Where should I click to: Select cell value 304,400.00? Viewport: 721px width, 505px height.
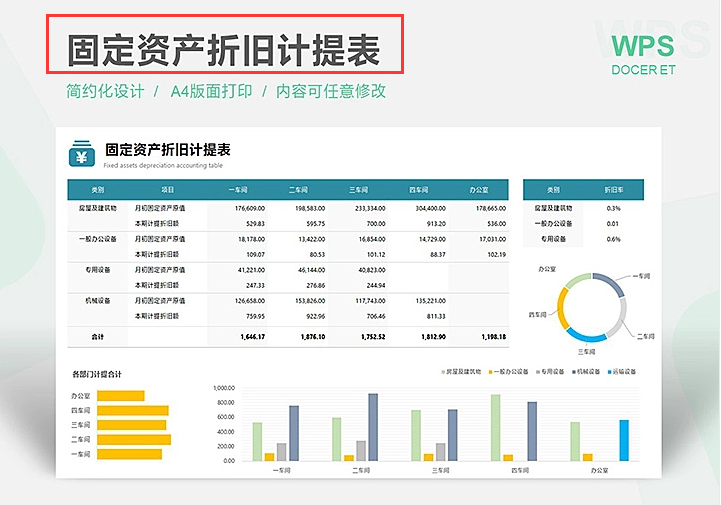(430, 208)
